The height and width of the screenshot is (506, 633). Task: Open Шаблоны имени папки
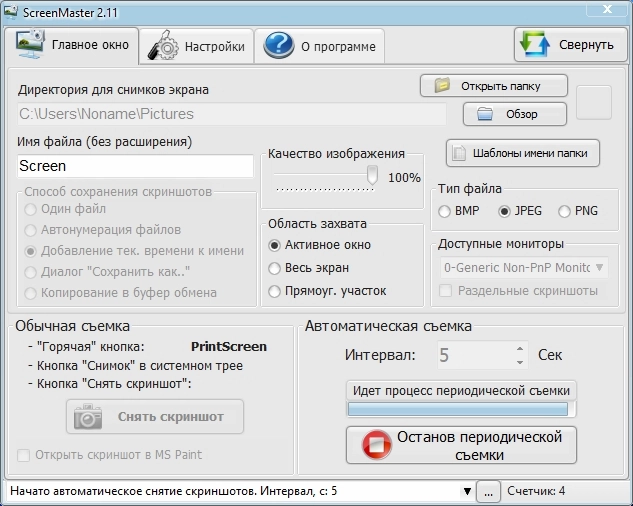[x=523, y=153]
